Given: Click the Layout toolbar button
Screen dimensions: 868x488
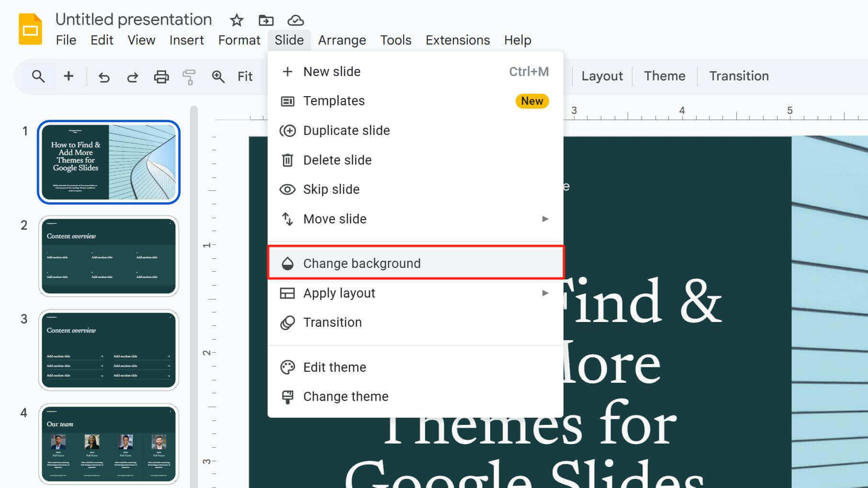Looking at the screenshot, I should pos(602,76).
